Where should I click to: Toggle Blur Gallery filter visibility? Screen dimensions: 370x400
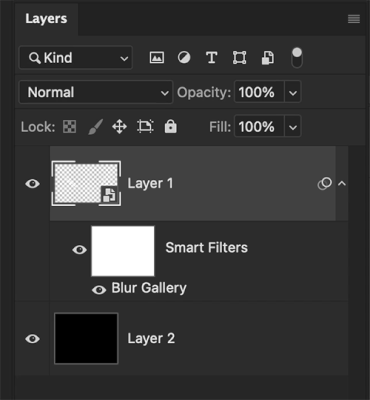tap(99, 290)
